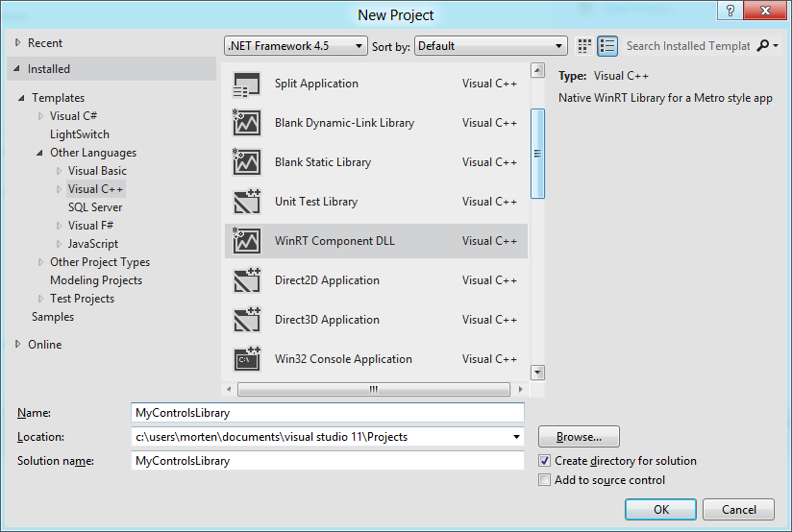Collapse the Installed section
792x532 pixels.
(x=16, y=68)
